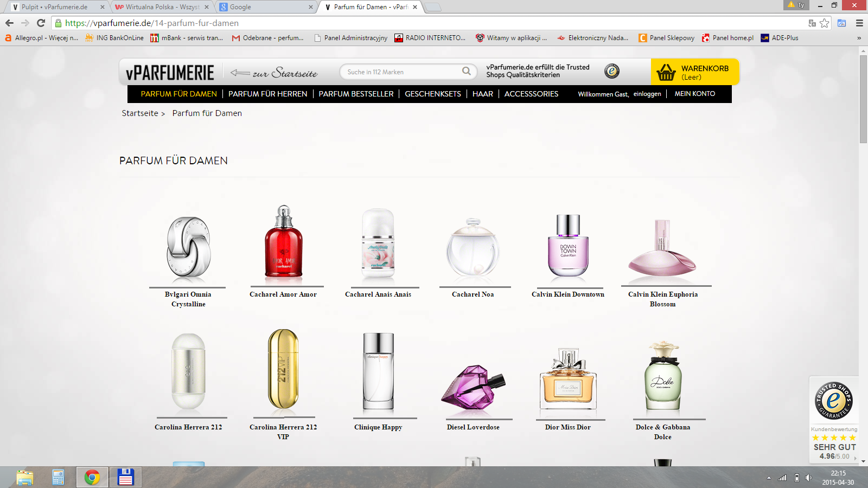Open mBank serwis bookmark
The image size is (868, 488).
pyautogui.click(x=187, y=38)
